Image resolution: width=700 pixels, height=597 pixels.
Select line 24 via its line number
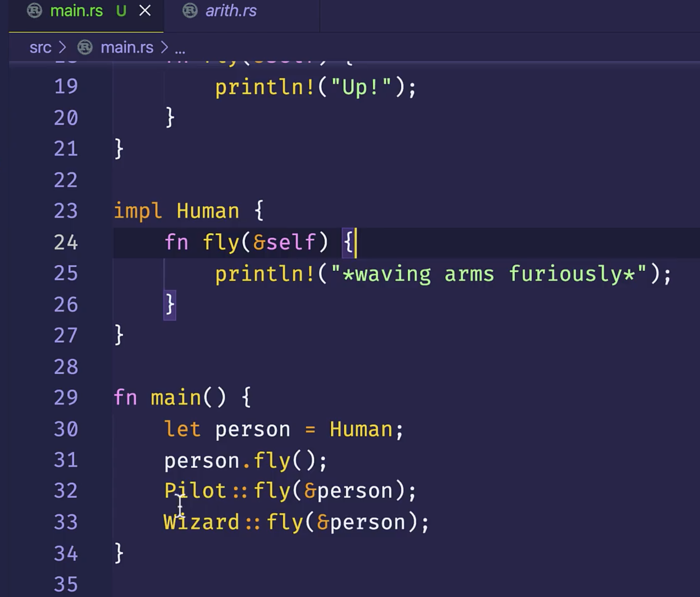click(x=66, y=242)
